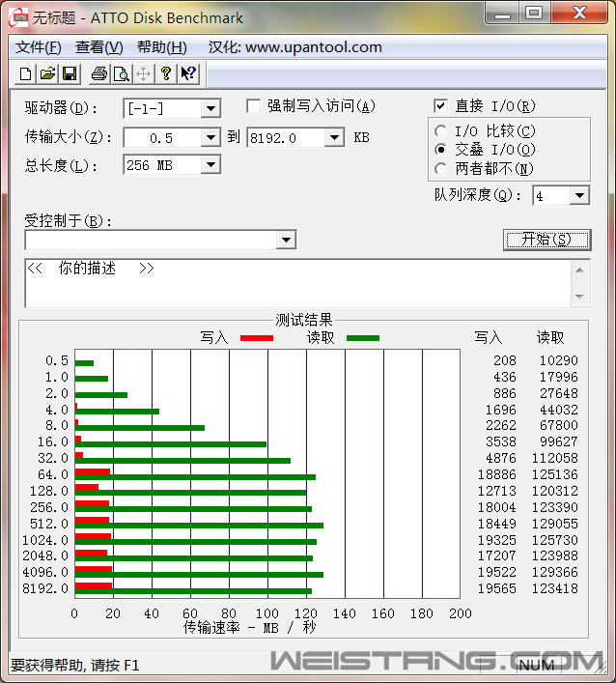616x683 pixels.
Task: Click the read value 99627
Action: coord(558,441)
